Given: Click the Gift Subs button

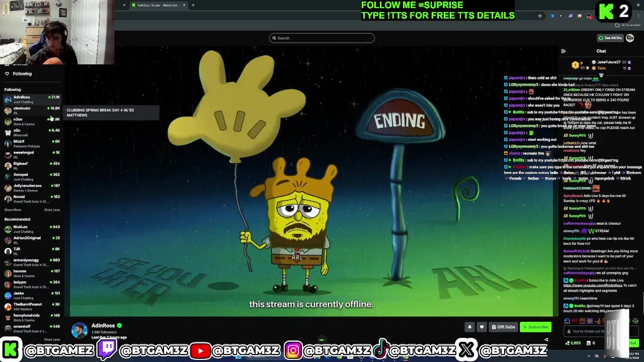Looking at the screenshot, I should (x=503, y=327).
